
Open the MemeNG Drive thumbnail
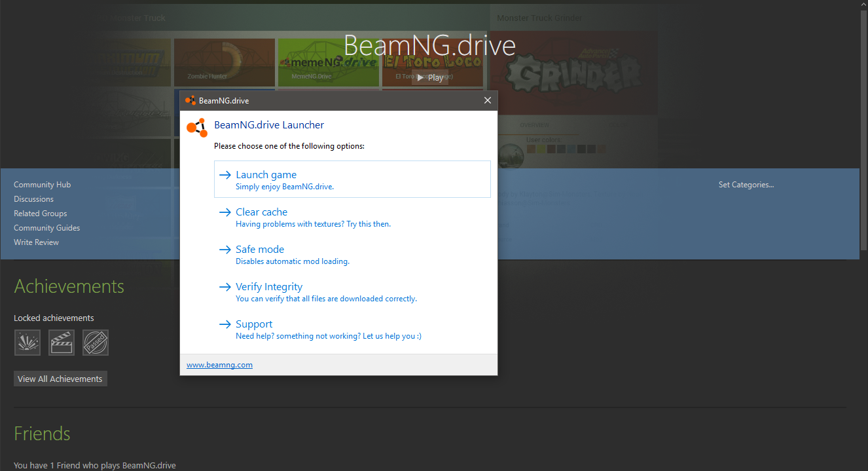click(x=329, y=62)
